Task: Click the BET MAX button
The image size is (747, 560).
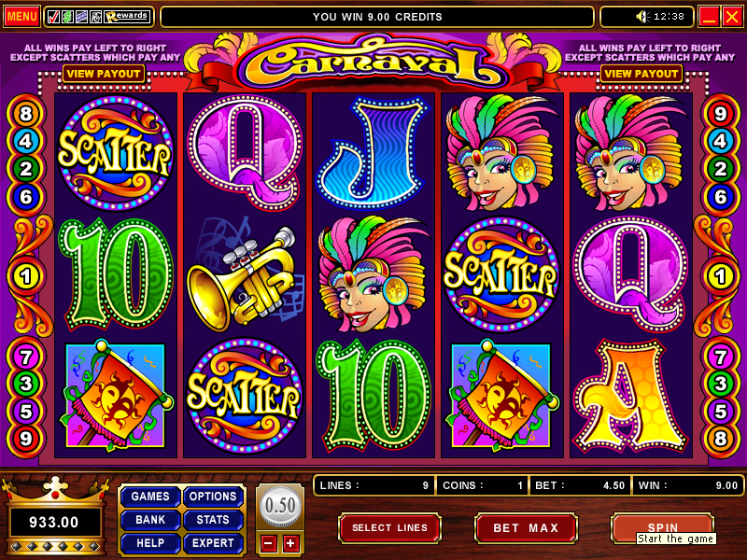Action: (526, 528)
